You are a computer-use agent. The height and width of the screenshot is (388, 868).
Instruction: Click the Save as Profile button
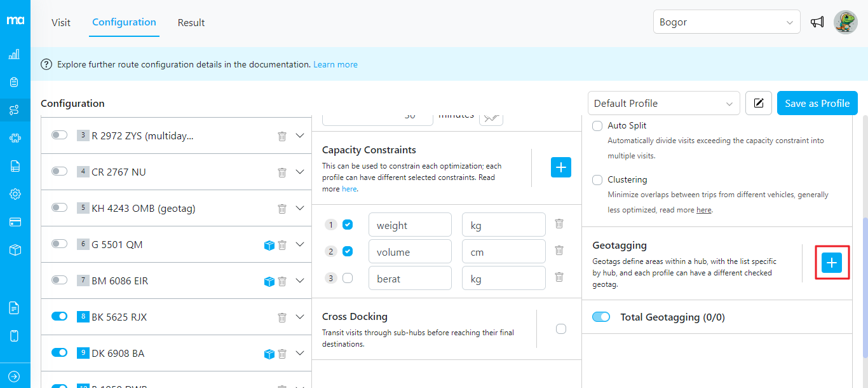817,104
